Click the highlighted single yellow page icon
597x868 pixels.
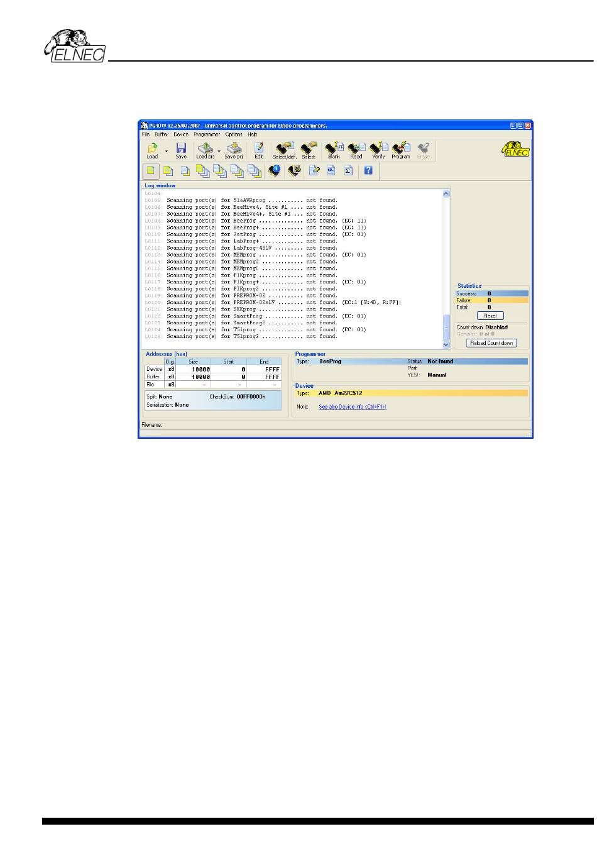(x=151, y=171)
